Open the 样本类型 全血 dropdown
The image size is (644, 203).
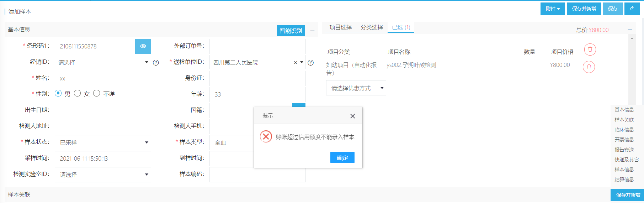point(231,142)
